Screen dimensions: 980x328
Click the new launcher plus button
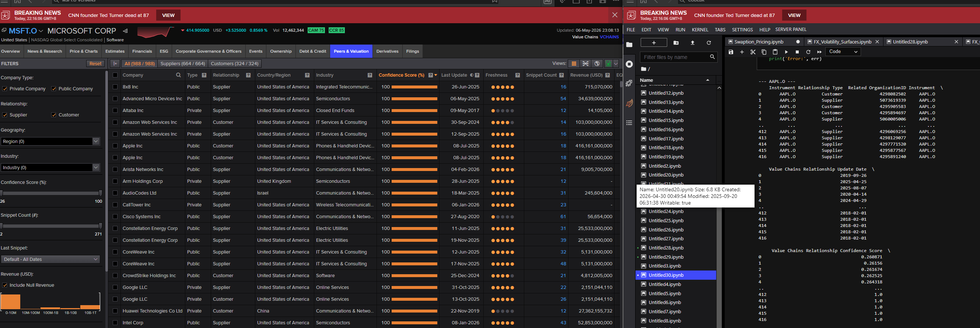654,43
